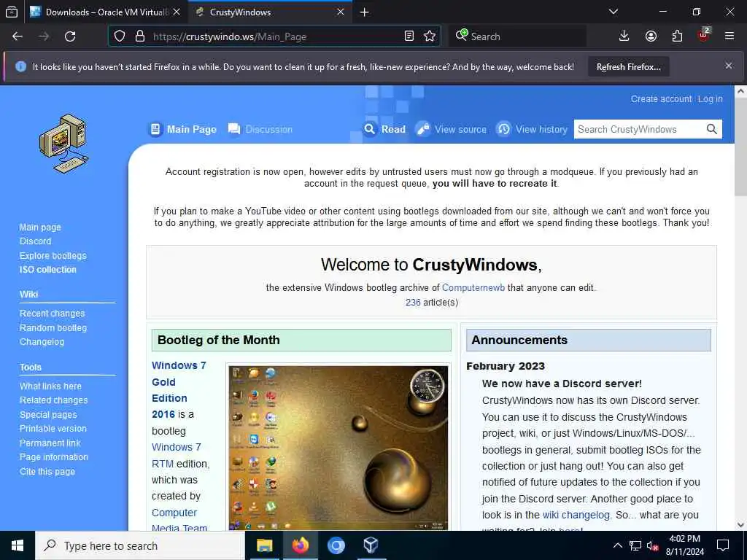The width and height of the screenshot is (747, 560).
Task: Select the Read view tab
Action: pyautogui.click(x=384, y=129)
